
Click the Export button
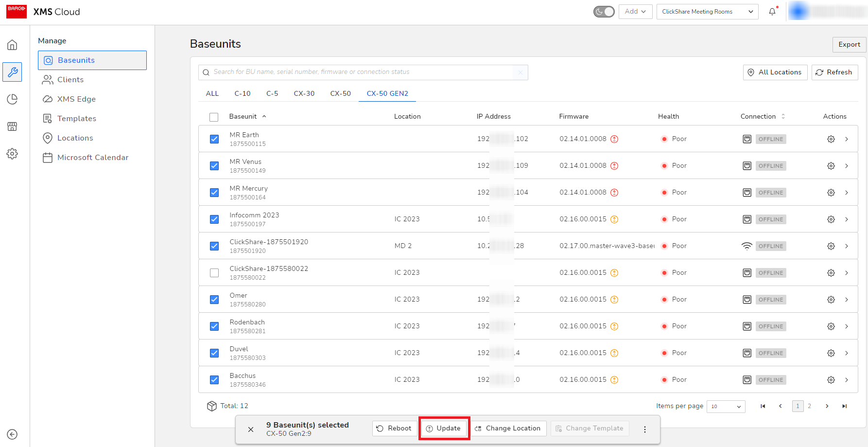coord(849,44)
